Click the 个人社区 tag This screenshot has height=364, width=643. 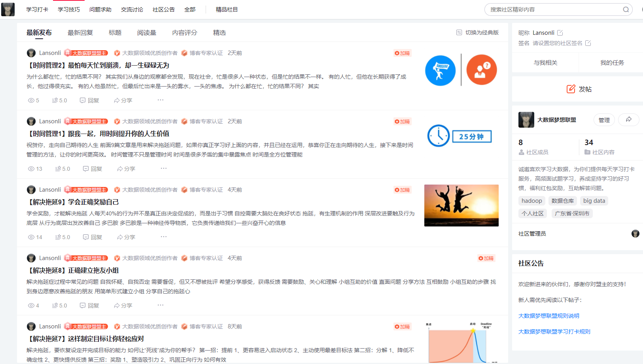(533, 213)
